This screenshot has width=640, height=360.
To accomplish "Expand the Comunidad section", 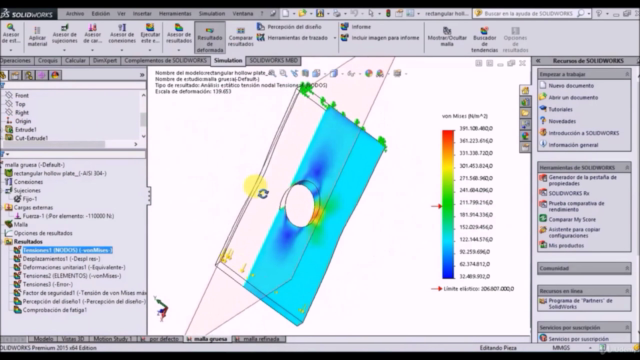I will click(627, 268).
